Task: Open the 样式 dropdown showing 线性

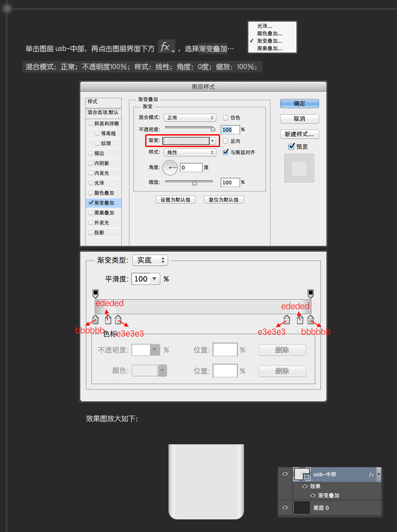Action: coord(190,152)
